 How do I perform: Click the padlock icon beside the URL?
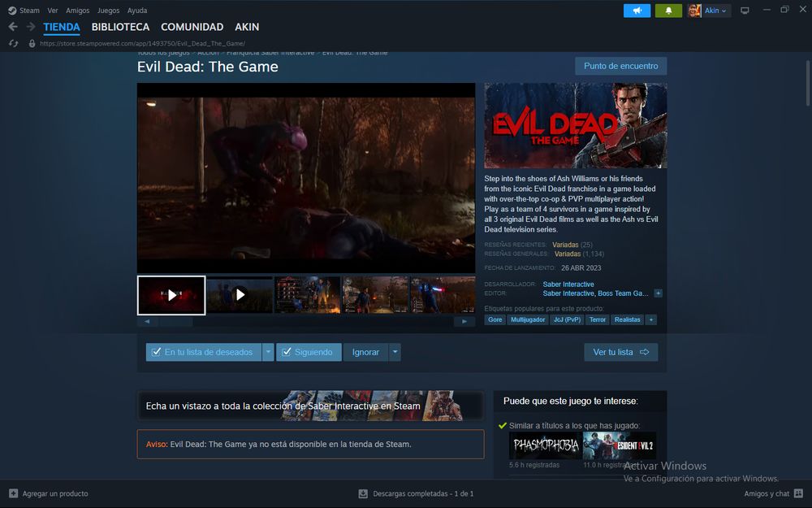(32, 44)
